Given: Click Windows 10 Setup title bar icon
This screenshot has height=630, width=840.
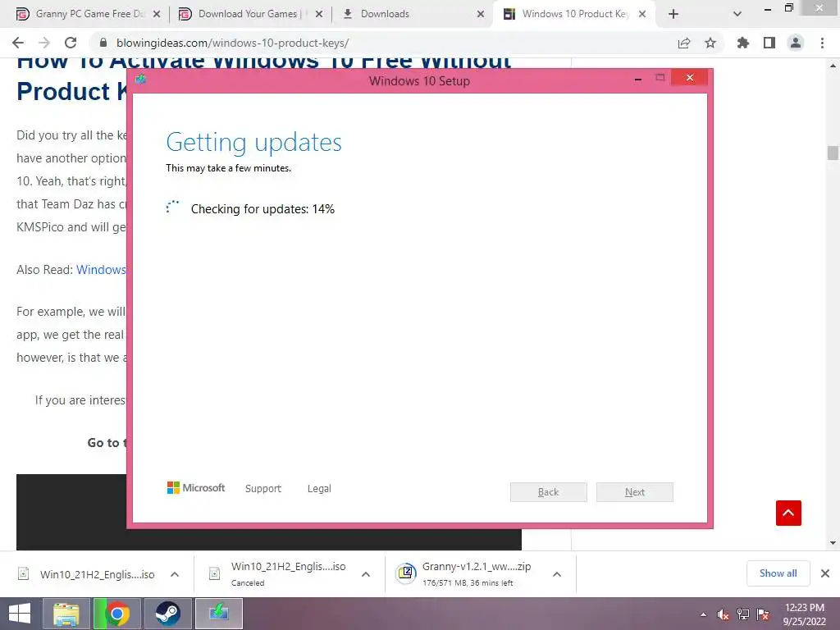Looking at the screenshot, I should [x=141, y=80].
